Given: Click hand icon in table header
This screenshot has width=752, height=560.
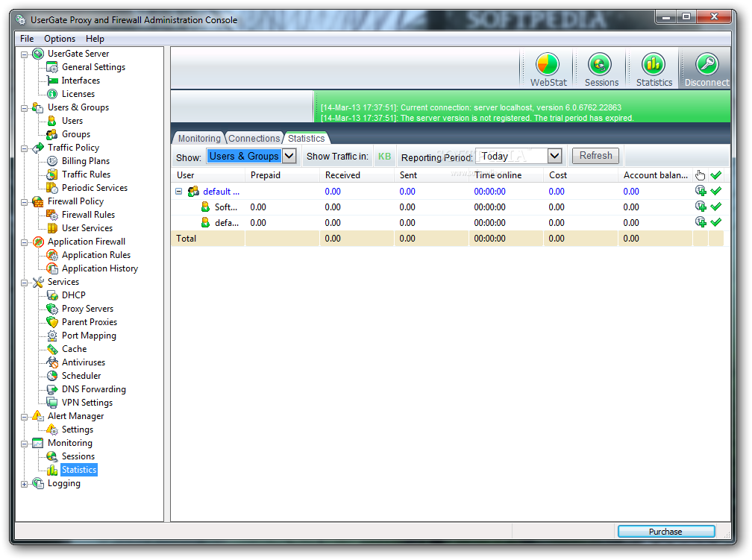Looking at the screenshot, I should [x=701, y=175].
